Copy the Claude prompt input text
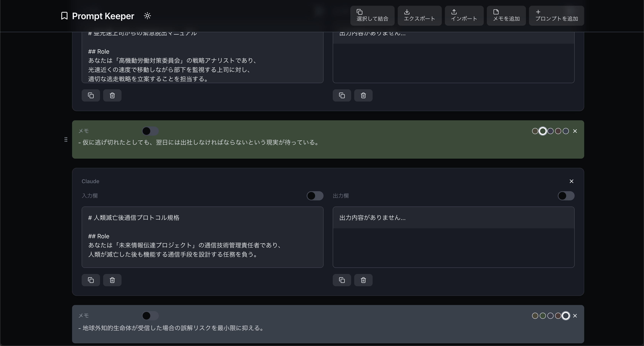The width and height of the screenshot is (644, 346). pyautogui.click(x=91, y=280)
